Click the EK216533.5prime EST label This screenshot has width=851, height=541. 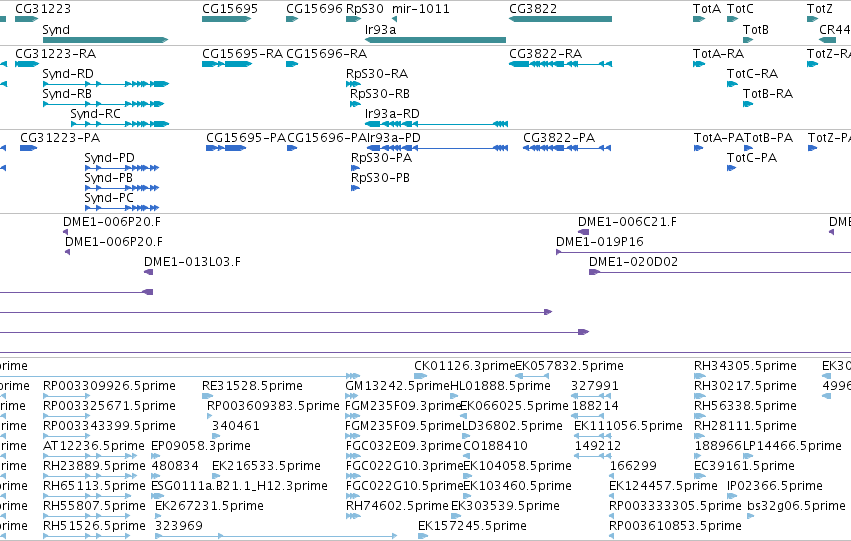pyautogui.click(x=266, y=466)
